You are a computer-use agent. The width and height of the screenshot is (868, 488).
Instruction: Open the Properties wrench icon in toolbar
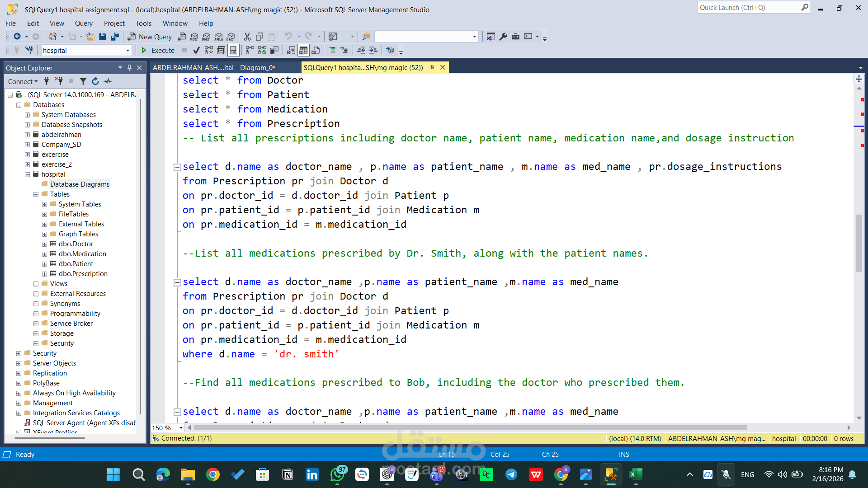pyautogui.click(x=503, y=37)
